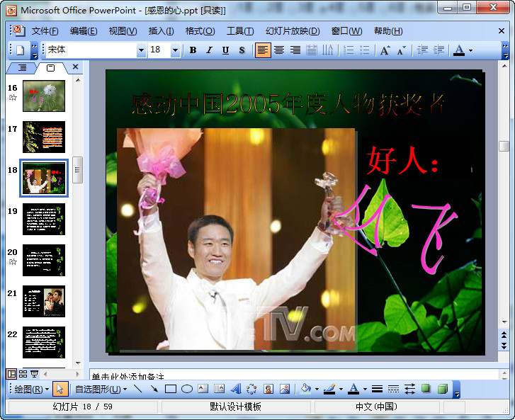Decrease the indent level

[x=422, y=50]
